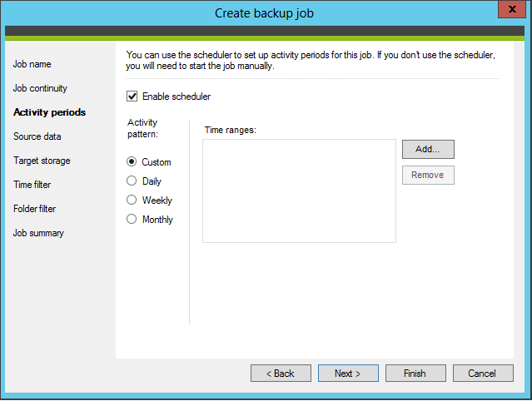Click the Time ranges label
Image resolution: width=532 pixels, height=401 pixels.
(x=231, y=130)
